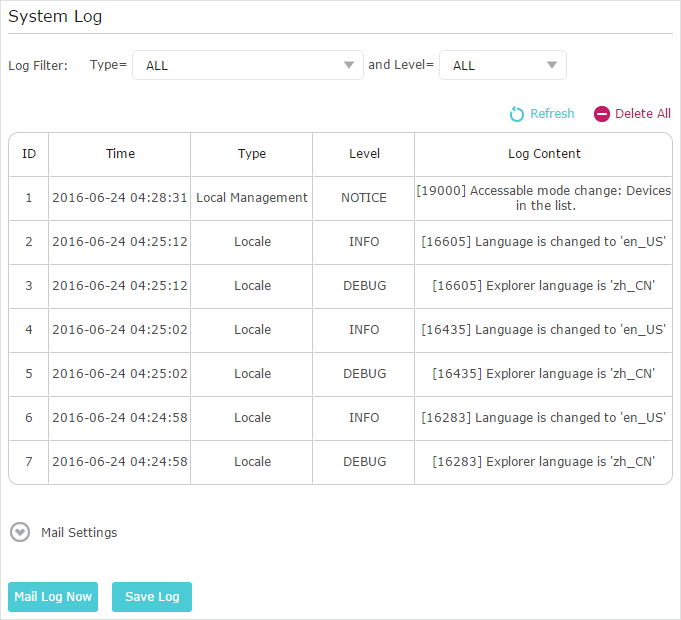681x620 pixels.
Task: Open the Level filter dropdown
Action: click(502, 65)
